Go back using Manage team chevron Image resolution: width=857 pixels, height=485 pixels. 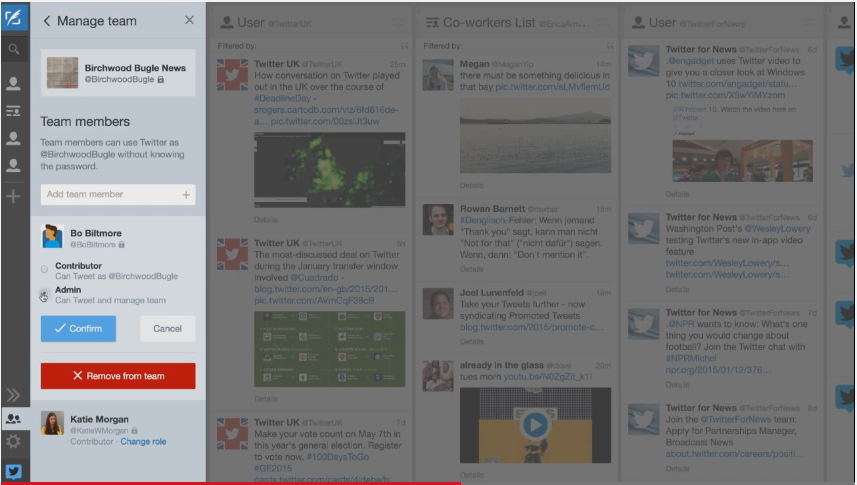(46, 21)
